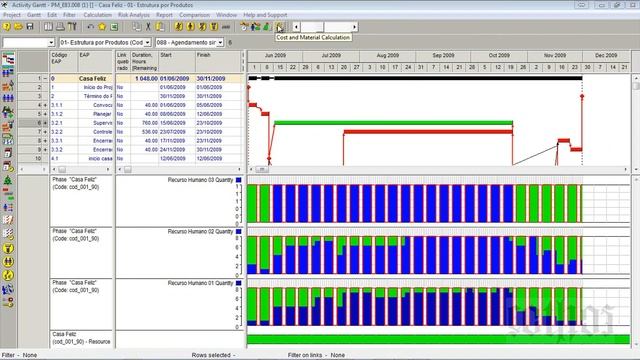Image resolution: width=640 pixels, height=360 pixels.
Task: Click the yellow star toolbar icon
Action: (x=102, y=27)
